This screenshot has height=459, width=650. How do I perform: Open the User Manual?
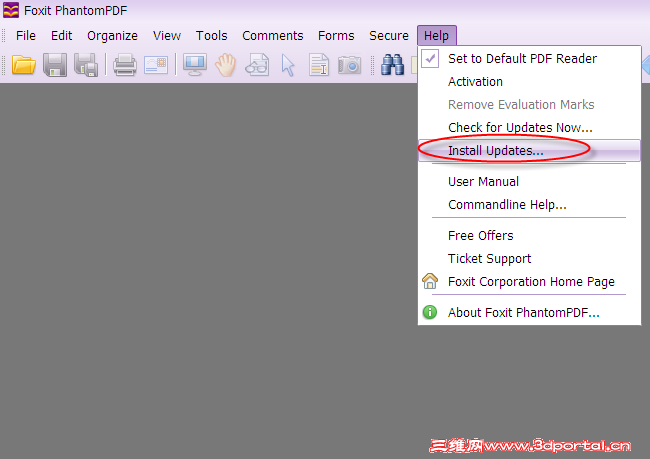point(529,182)
